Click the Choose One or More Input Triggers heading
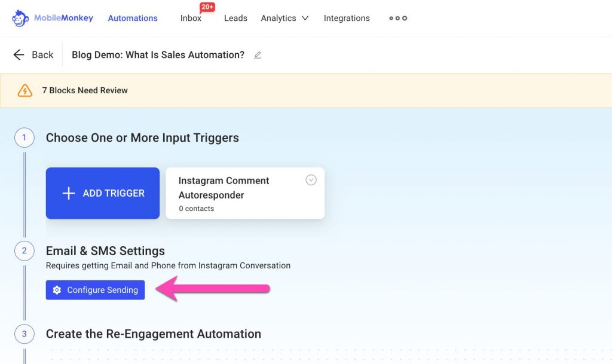 click(x=142, y=137)
